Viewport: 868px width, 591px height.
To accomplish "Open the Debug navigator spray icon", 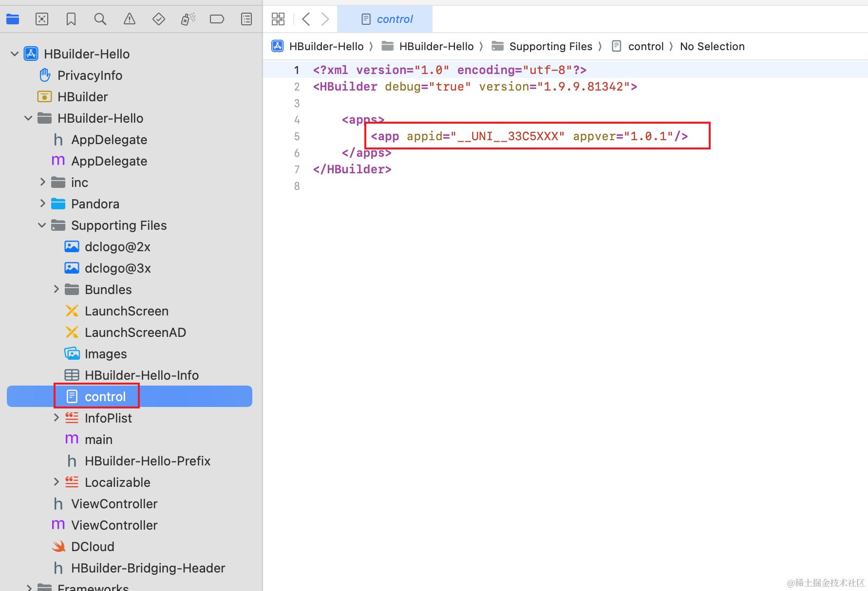I will click(x=188, y=19).
